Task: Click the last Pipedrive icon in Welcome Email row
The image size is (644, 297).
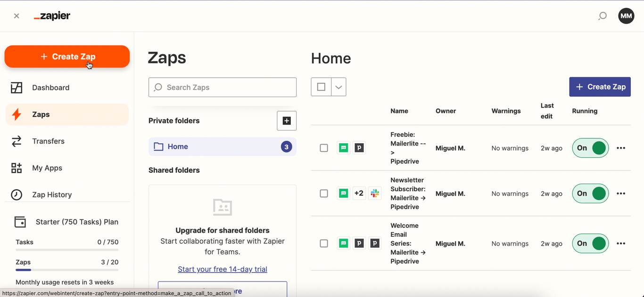Action: [375, 243]
